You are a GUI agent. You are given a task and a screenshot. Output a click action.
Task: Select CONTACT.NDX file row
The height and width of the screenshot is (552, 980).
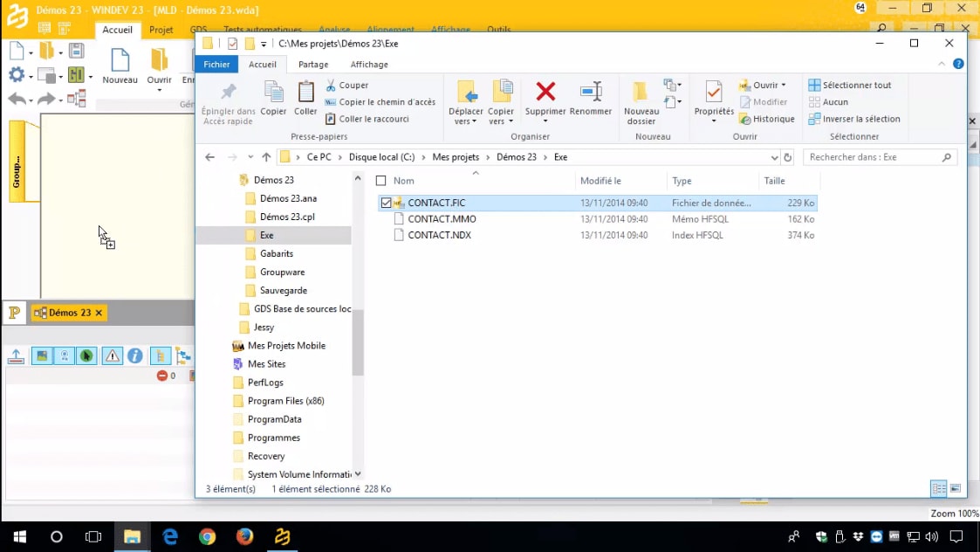597,235
